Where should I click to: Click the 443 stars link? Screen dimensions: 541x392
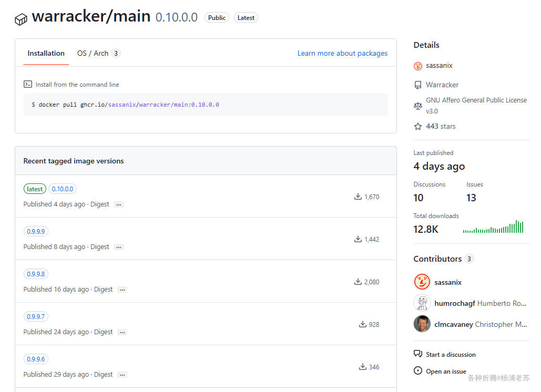pyautogui.click(x=441, y=127)
